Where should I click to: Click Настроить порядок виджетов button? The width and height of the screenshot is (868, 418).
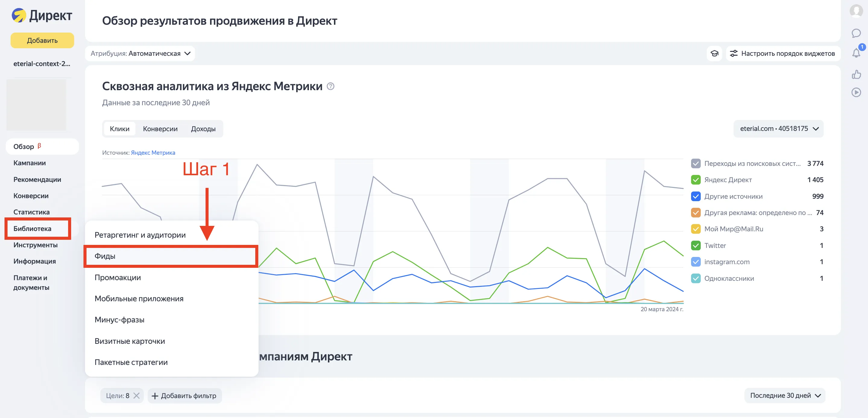783,54
